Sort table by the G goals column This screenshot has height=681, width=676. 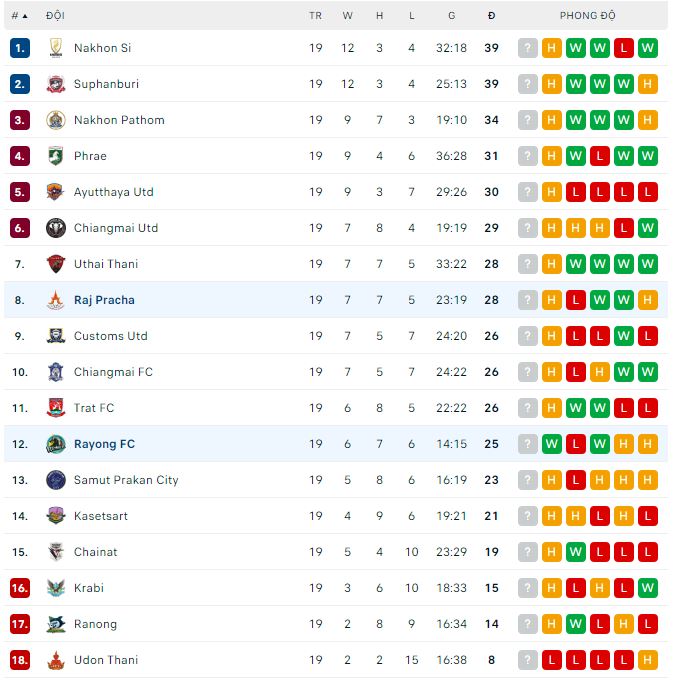coord(452,16)
